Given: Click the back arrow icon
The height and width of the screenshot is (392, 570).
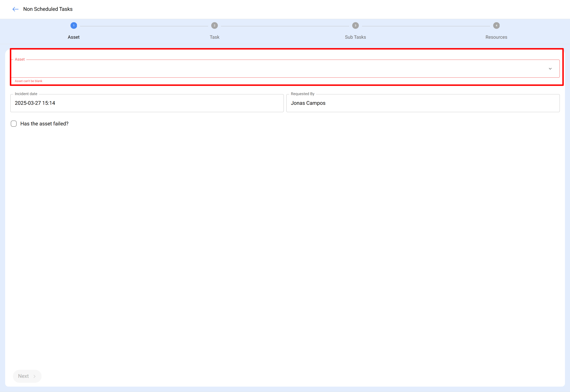Looking at the screenshot, I should [x=15, y=9].
